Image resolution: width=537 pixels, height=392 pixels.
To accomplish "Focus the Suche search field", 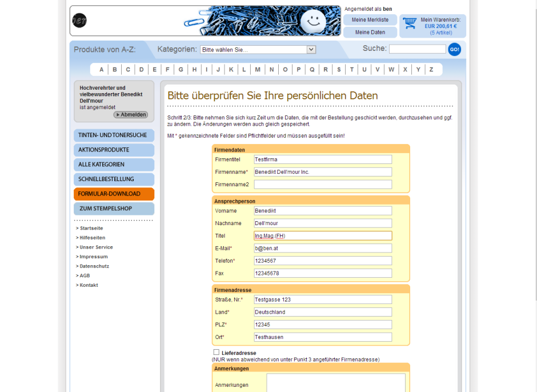I will [418, 49].
